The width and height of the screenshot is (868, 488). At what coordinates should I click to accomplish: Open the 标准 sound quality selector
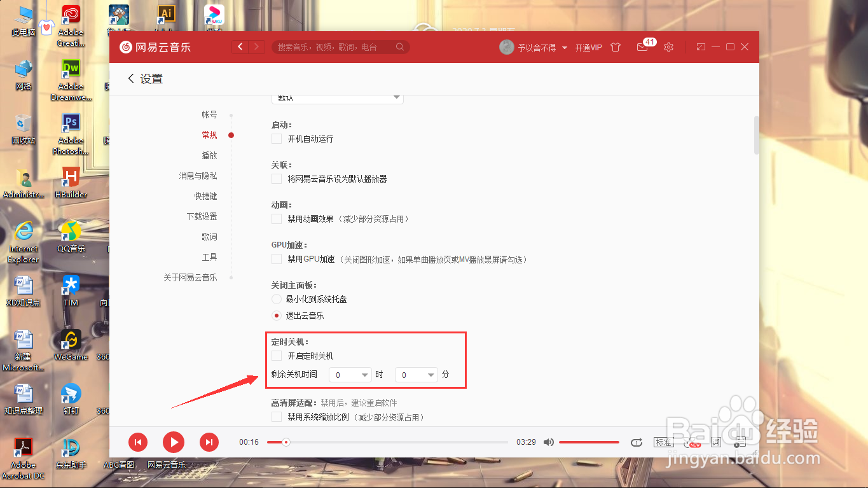pyautogui.click(x=663, y=442)
